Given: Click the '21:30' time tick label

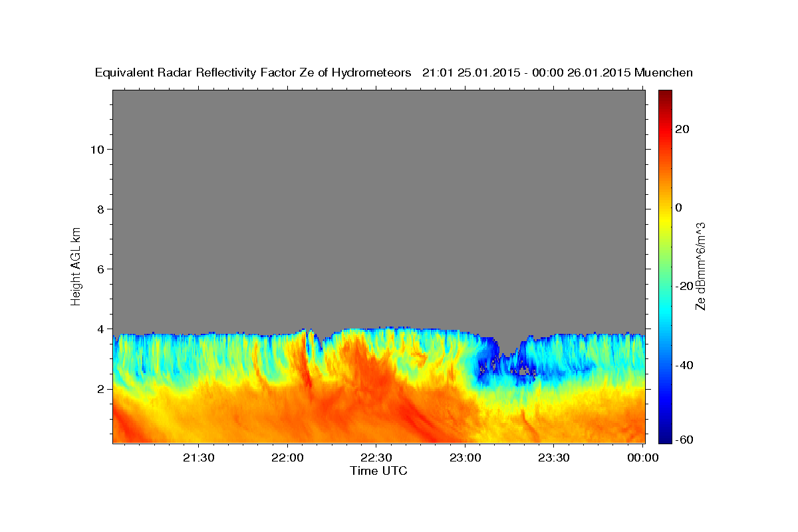Looking at the screenshot, I should [x=199, y=458].
